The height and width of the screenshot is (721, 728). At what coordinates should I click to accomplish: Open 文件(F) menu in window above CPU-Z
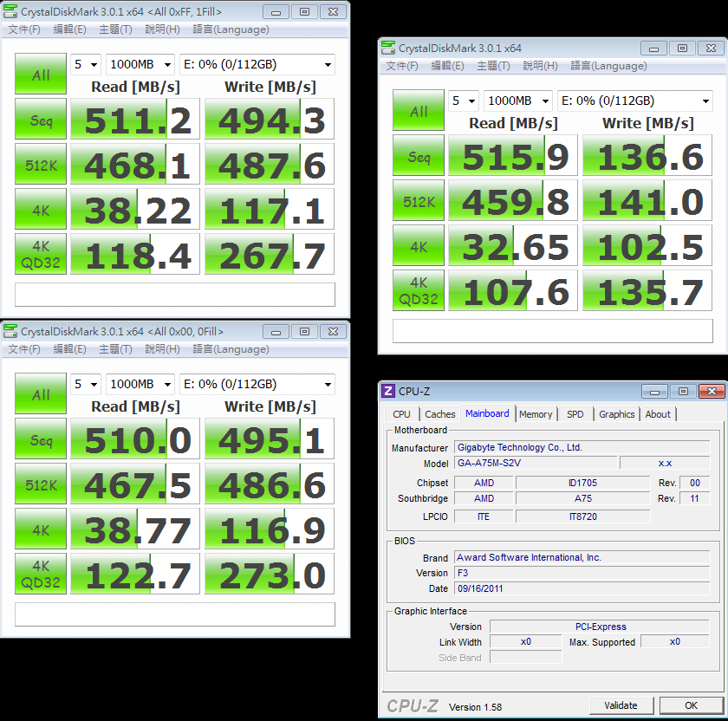402,66
